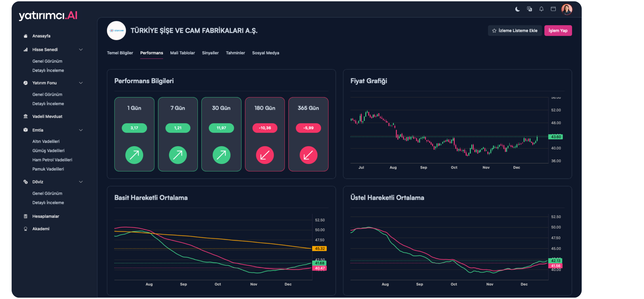The height and width of the screenshot is (299, 644).
Task: Click the up arrow in 7 Gün card
Action: (178, 155)
